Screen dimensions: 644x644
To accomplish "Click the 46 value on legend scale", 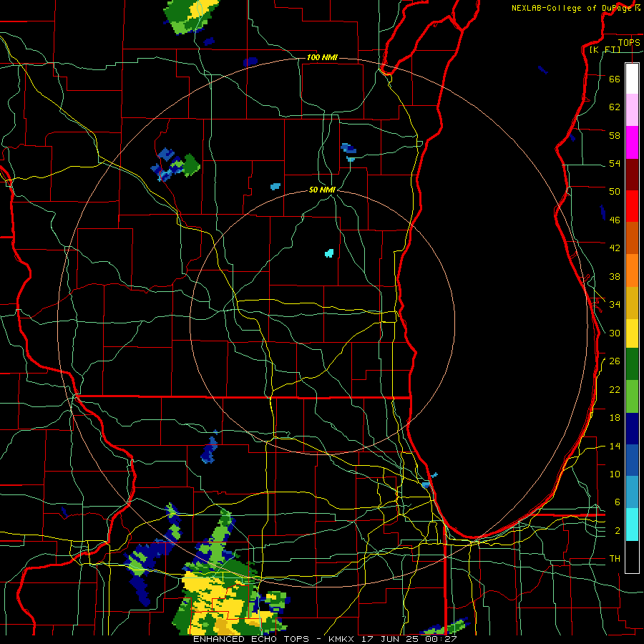I will point(615,220).
